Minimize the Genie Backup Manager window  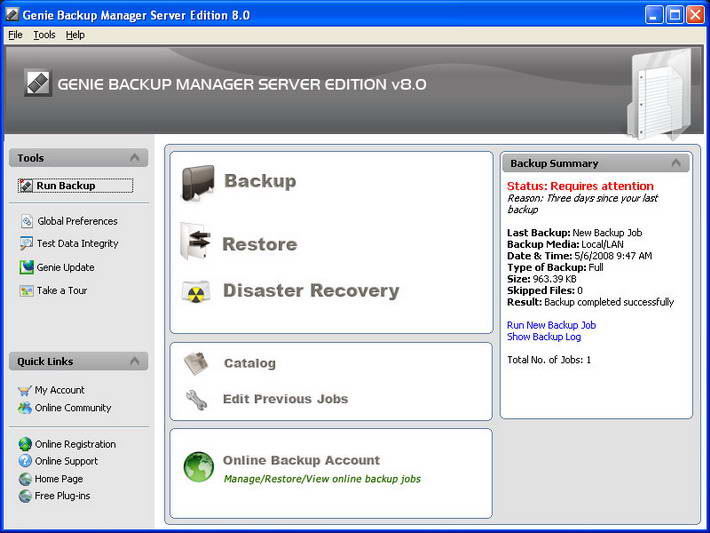[653, 15]
